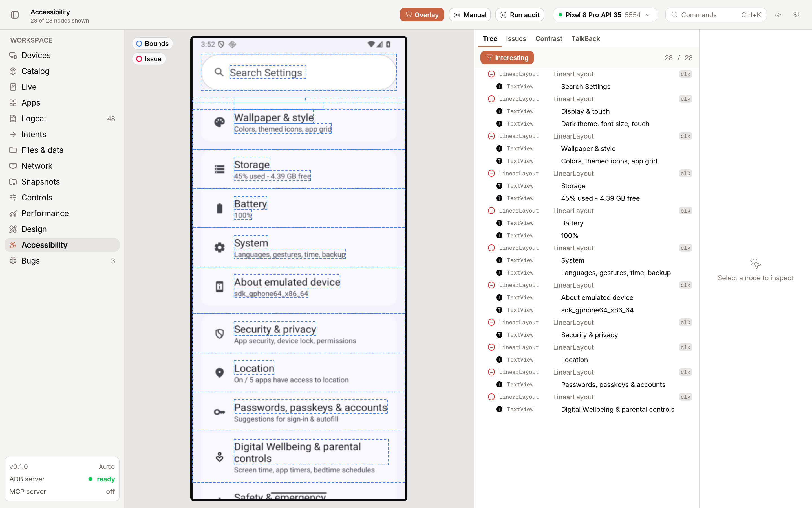812x508 pixels.
Task: Open the Design section
Action: pos(62,229)
